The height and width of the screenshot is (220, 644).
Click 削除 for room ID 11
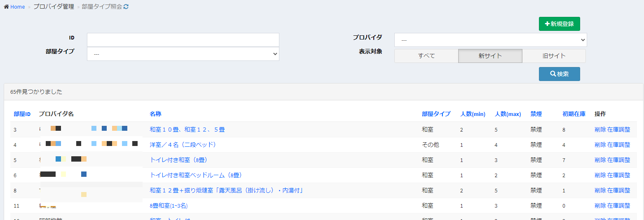600,206
